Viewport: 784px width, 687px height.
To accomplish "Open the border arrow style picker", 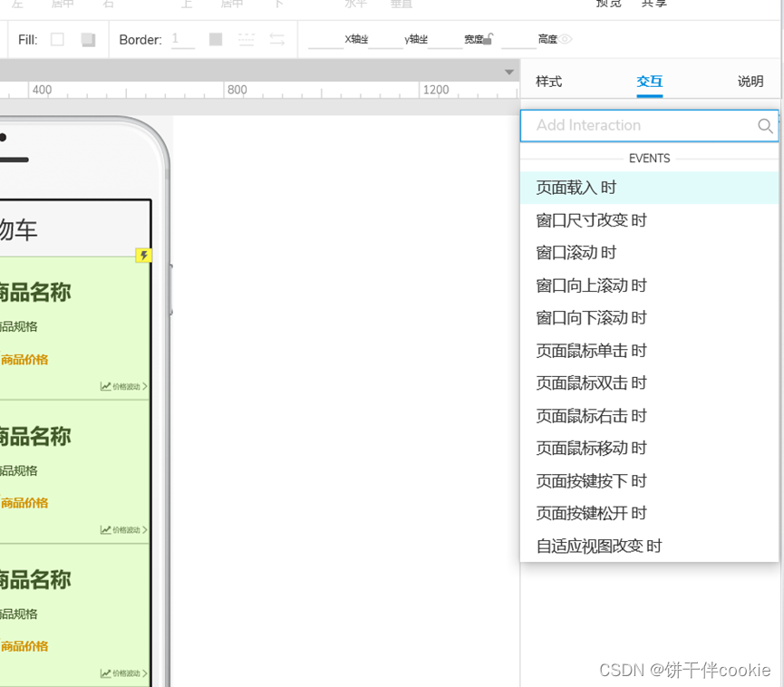I will 277,39.
